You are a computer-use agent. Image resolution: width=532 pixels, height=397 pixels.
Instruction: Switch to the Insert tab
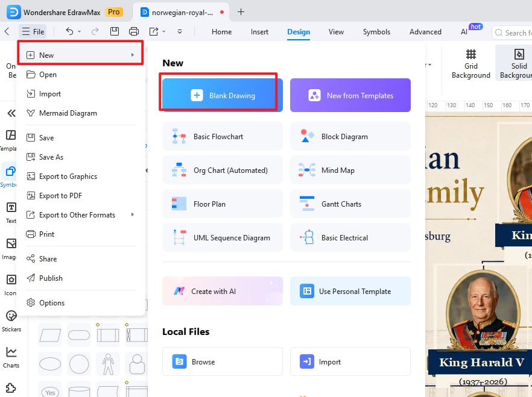[x=259, y=31]
